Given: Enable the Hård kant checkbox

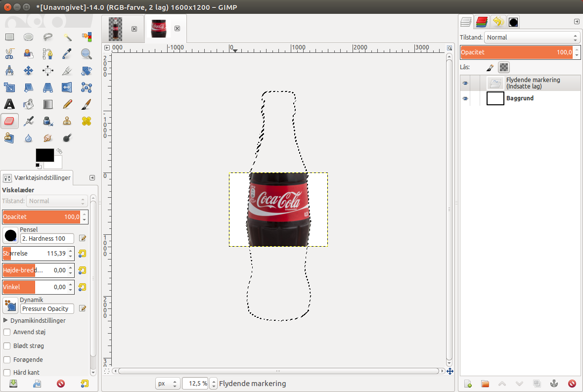Looking at the screenshot, I should [7, 372].
